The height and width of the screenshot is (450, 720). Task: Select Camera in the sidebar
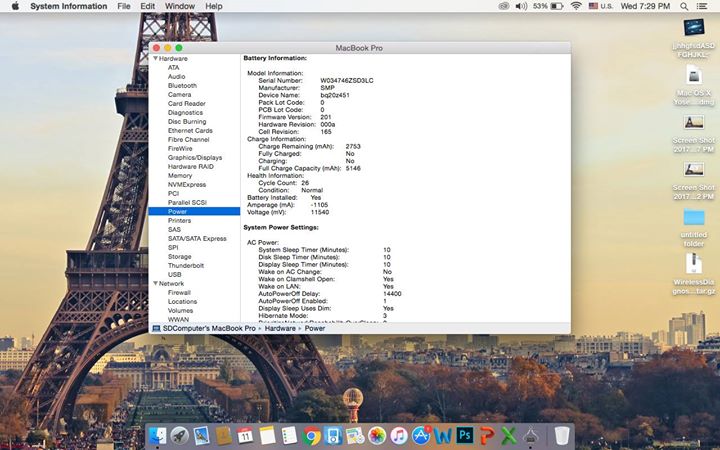click(x=180, y=95)
